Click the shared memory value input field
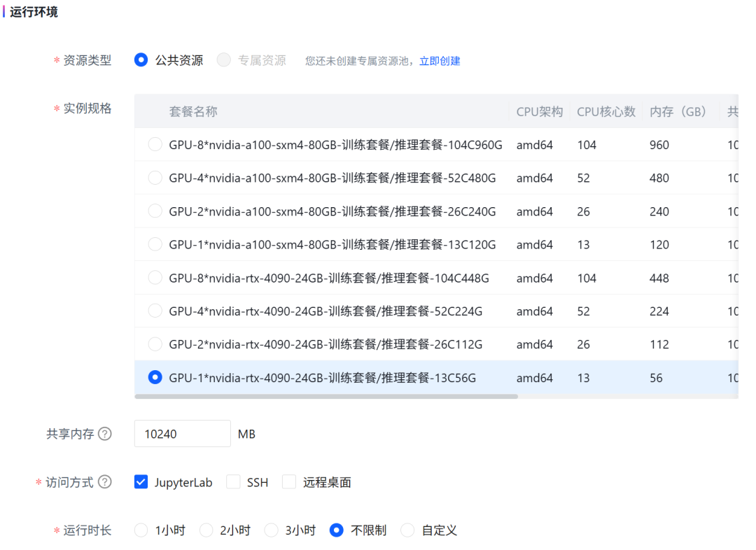Screen dimensions: 756x550 (x=182, y=434)
